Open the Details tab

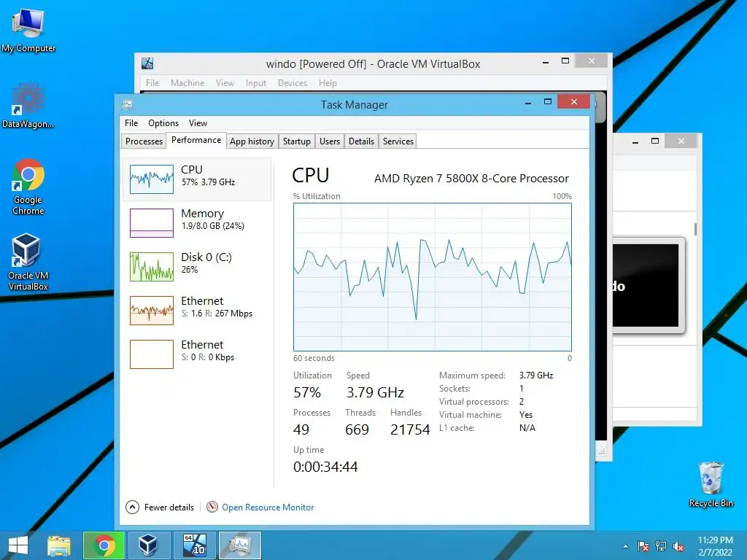[361, 141]
